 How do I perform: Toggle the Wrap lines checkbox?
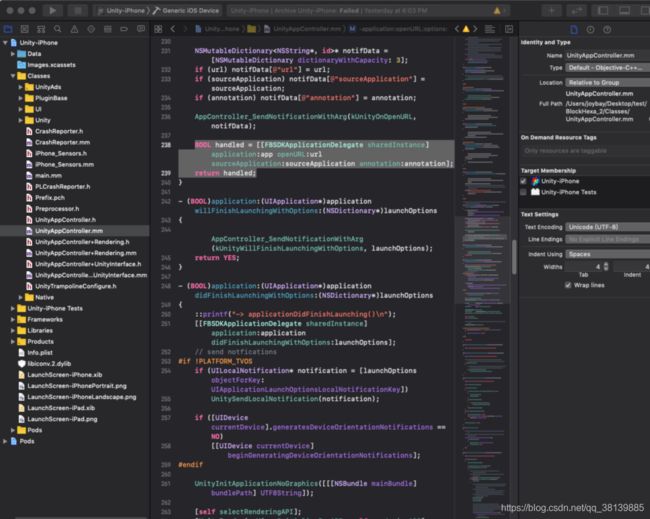568,285
